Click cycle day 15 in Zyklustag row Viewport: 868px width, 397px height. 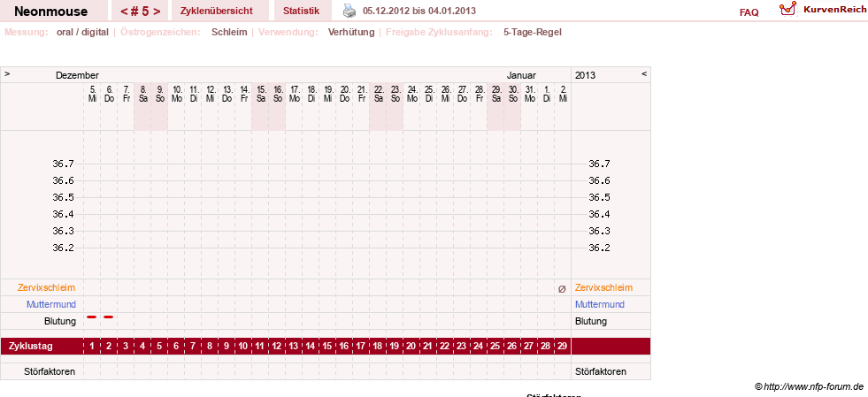click(x=327, y=346)
